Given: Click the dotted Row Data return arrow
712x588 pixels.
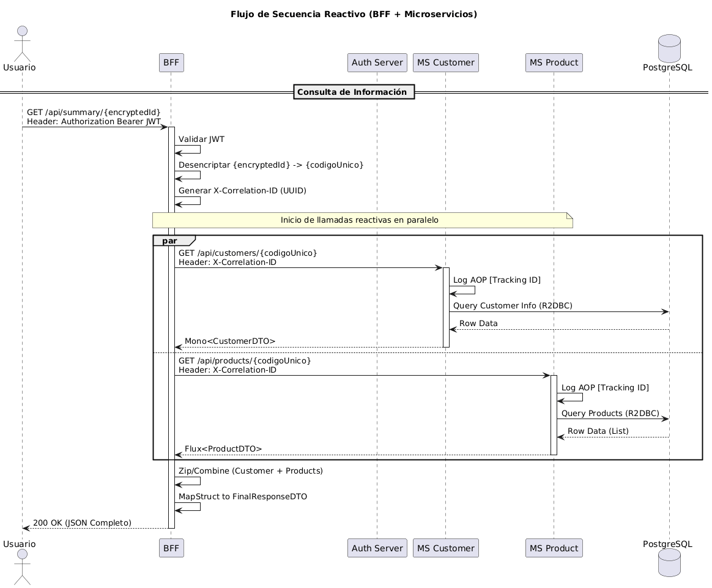Looking at the screenshot, I should coord(557,329).
